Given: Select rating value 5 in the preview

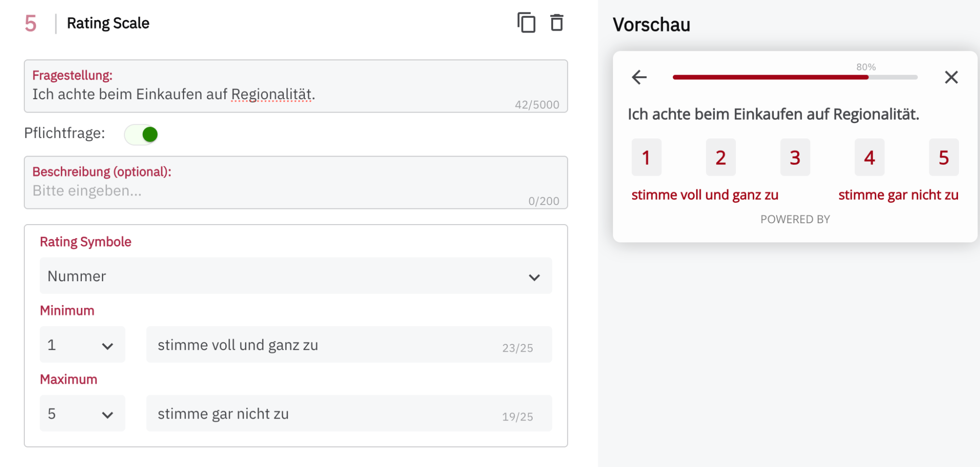Looking at the screenshot, I should click(943, 157).
